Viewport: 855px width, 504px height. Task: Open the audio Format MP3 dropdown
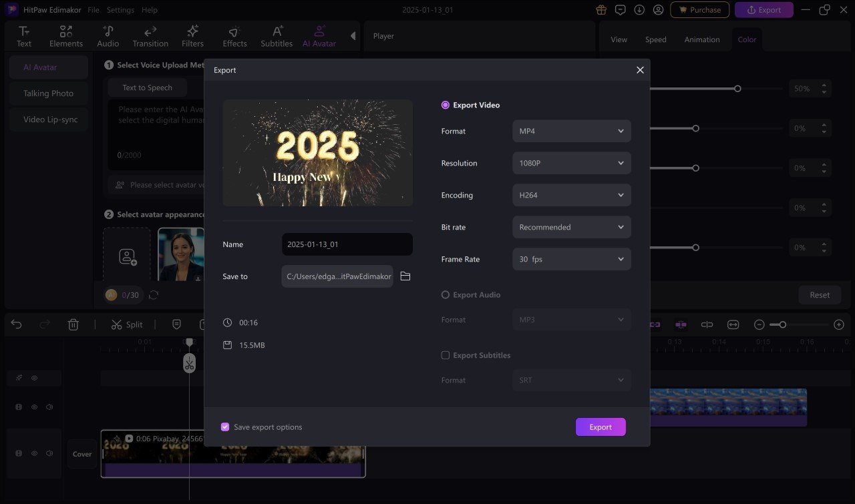(572, 320)
